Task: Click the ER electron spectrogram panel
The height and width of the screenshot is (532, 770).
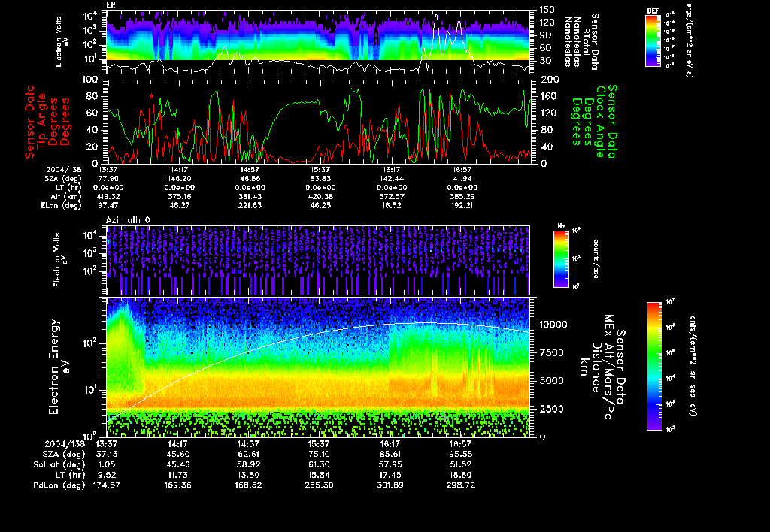Action: 318,42
